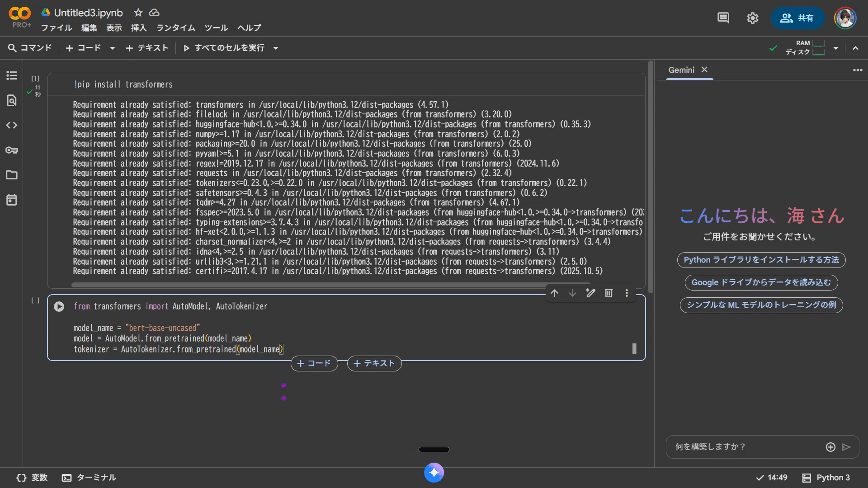The height and width of the screenshot is (488, 868).
Task: Click the pip install transformers code line
Action: [x=123, y=84]
